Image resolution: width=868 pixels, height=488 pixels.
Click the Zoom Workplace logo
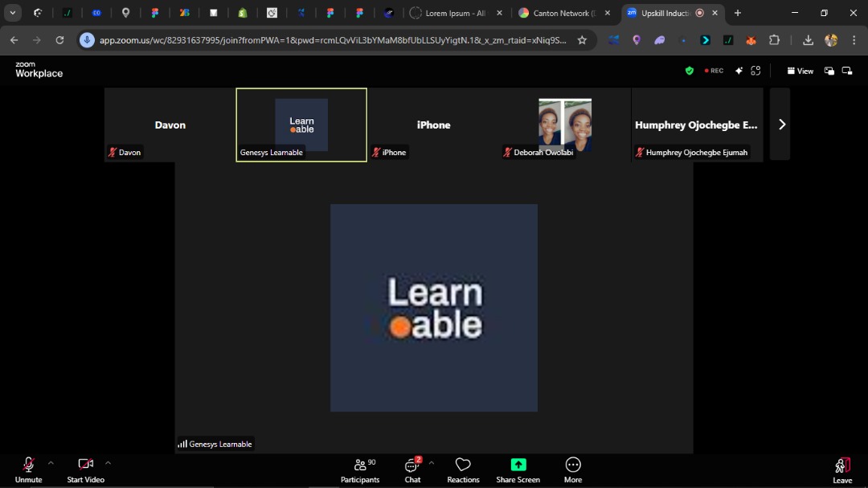[x=39, y=70]
